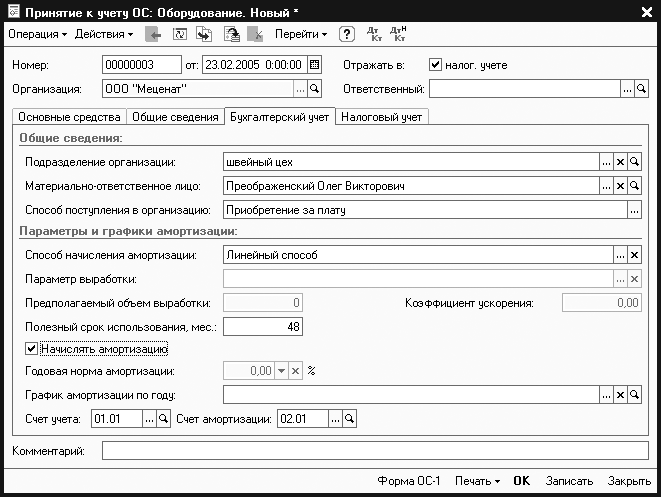
Task: Click into the Комментарий text field
Action: (x=370, y=453)
